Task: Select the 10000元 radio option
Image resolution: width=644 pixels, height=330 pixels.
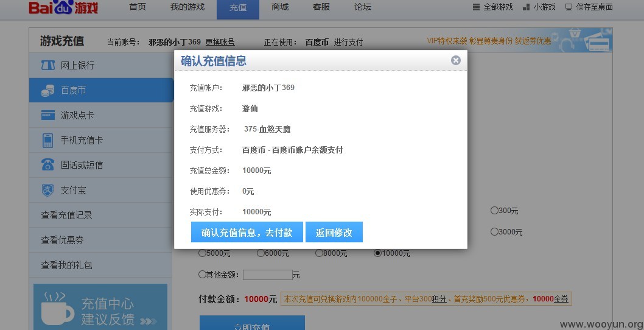Action: (377, 253)
